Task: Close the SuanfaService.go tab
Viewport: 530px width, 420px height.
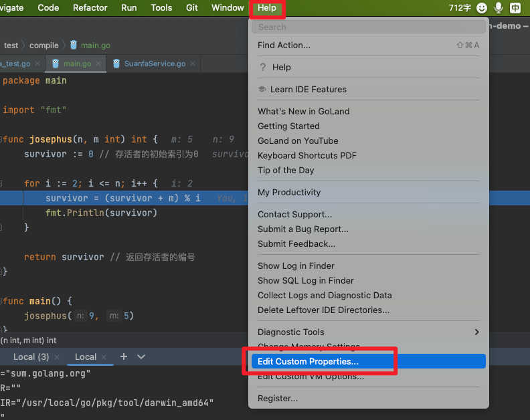Action: 193,64
